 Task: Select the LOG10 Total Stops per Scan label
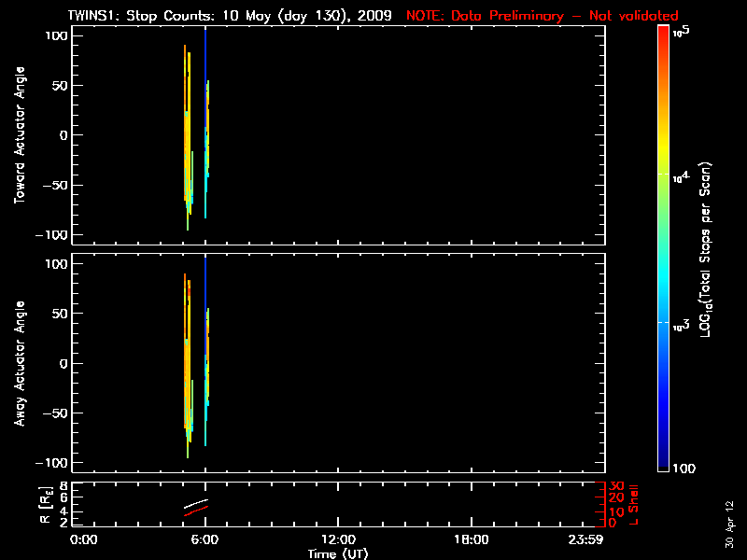pyautogui.click(x=709, y=247)
